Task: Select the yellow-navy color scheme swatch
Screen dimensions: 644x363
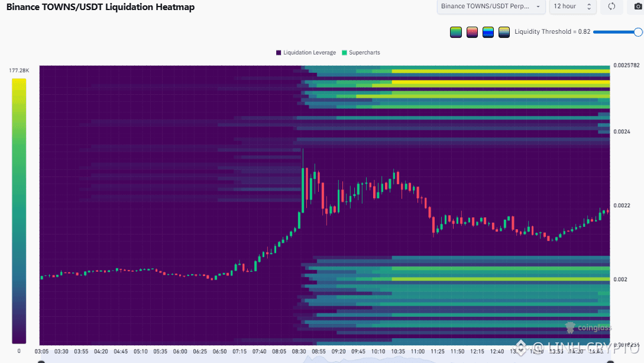Action: click(504, 32)
